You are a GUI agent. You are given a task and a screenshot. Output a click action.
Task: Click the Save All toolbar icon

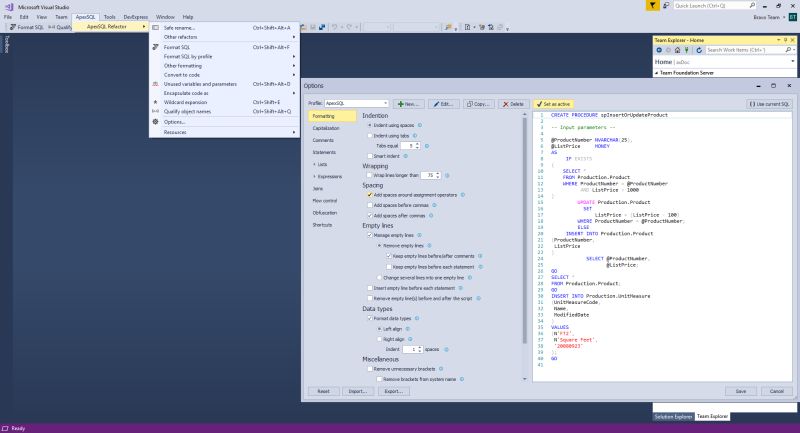[x=322, y=27]
